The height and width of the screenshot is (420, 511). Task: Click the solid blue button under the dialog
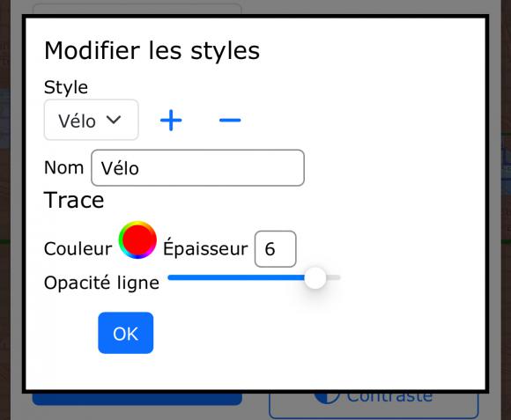tap(137, 399)
